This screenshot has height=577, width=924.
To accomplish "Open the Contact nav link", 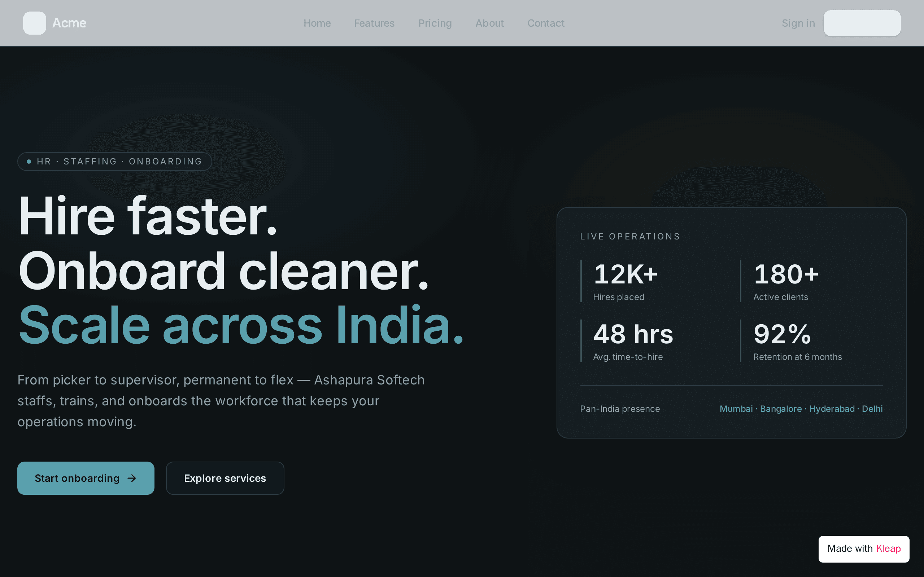I will tap(546, 23).
